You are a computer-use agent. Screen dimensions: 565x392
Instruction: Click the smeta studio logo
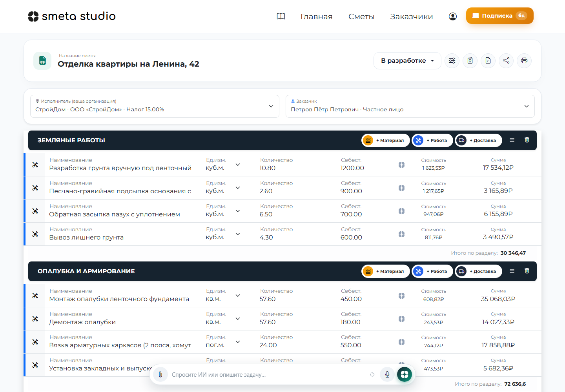coord(72,16)
